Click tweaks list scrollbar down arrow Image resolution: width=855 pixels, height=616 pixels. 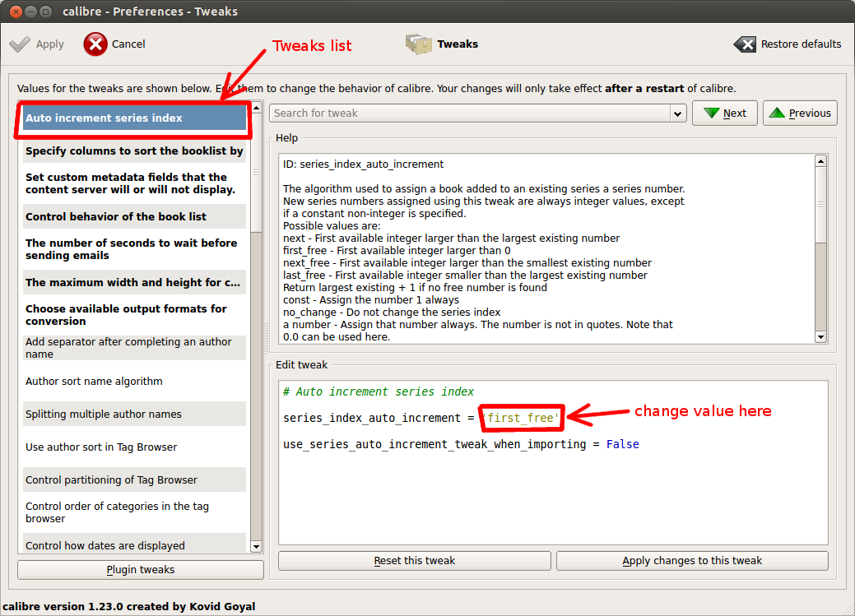pyautogui.click(x=256, y=546)
